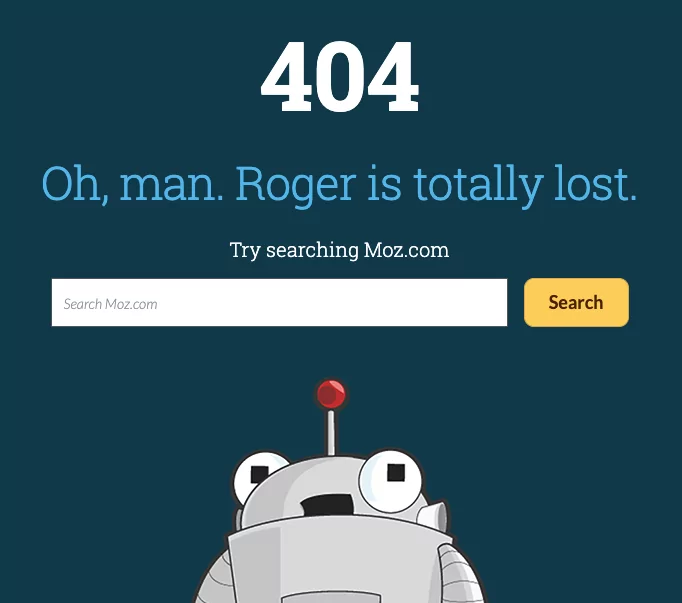Click the Try searching Moz.com text
Screen dimensions: 682x603
339,250
